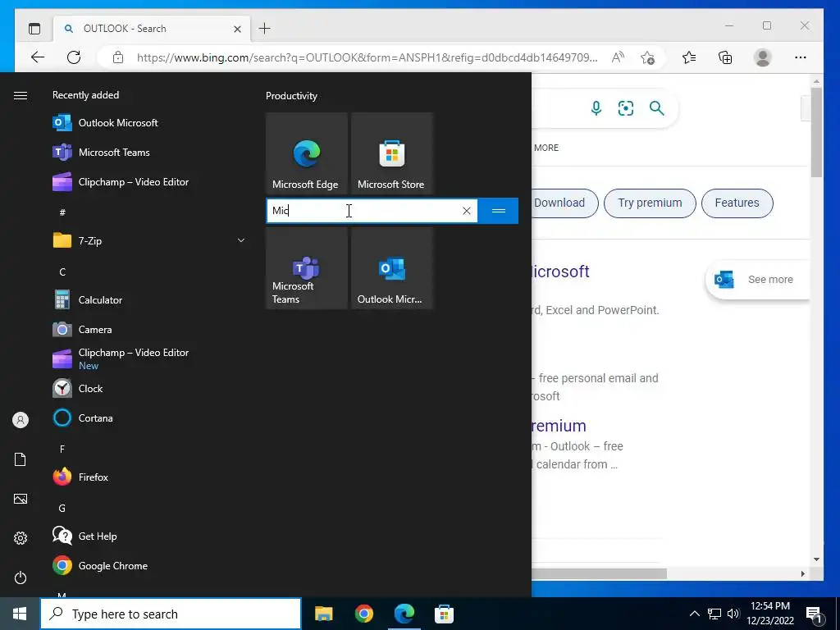Image resolution: width=840 pixels, height=630 pixels.
Task: Open Microsoft Store from taskbar
Action: [x=444, y=614]
